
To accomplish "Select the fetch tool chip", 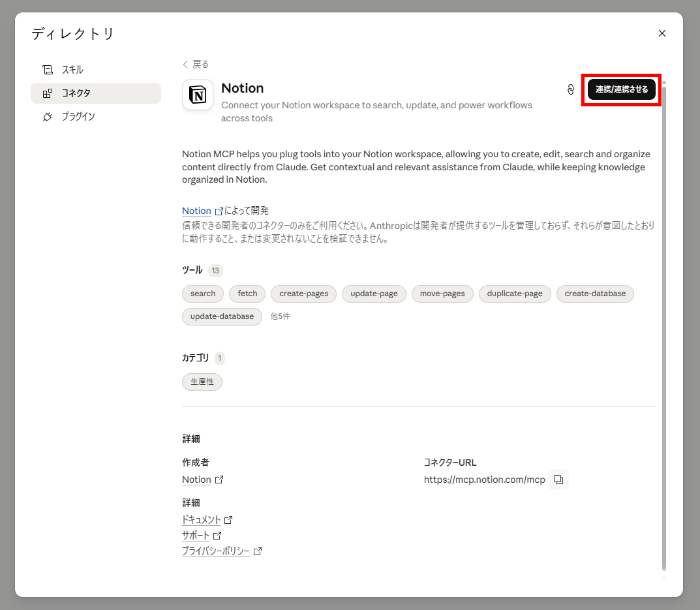I will point(247,294).
